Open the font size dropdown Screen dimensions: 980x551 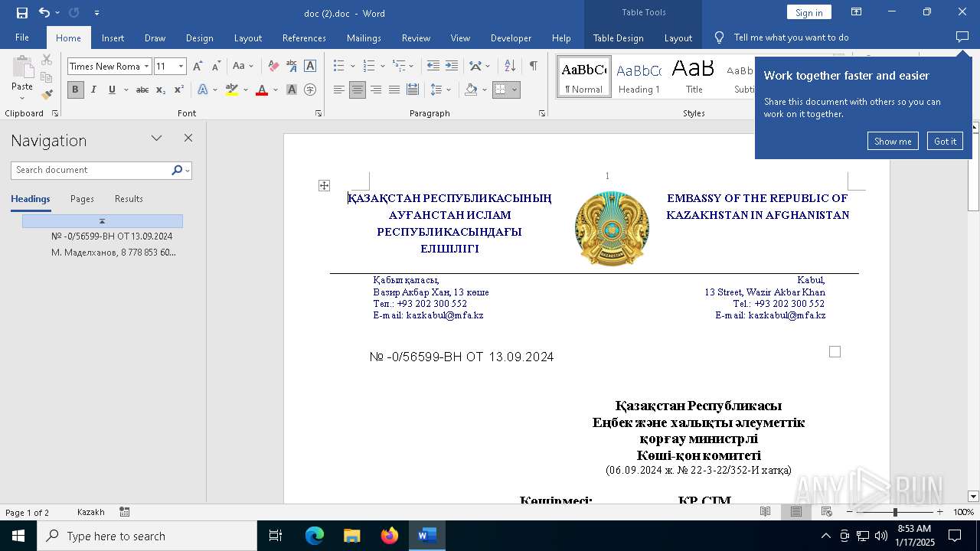pos(181,67)
